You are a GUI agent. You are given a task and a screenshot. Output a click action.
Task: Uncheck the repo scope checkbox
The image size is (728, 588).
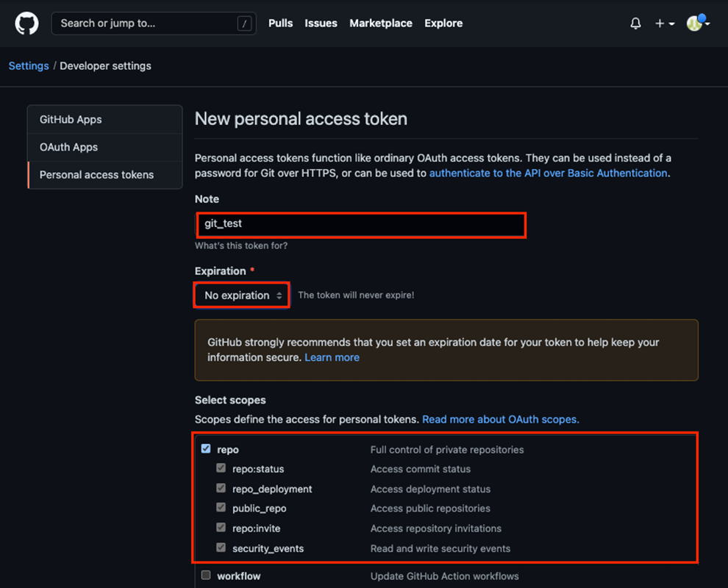point(206,448)
